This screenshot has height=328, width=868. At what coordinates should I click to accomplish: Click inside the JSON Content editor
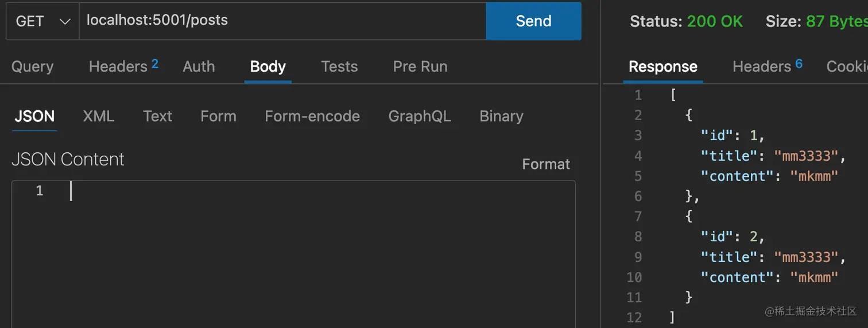tap(293, 253)
